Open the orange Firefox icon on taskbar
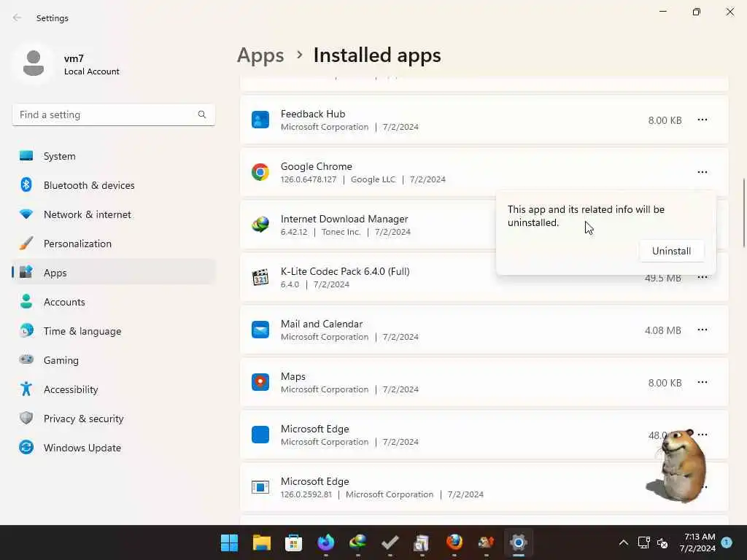This screenshot has width=747, height=560. (x=454, y=542)
